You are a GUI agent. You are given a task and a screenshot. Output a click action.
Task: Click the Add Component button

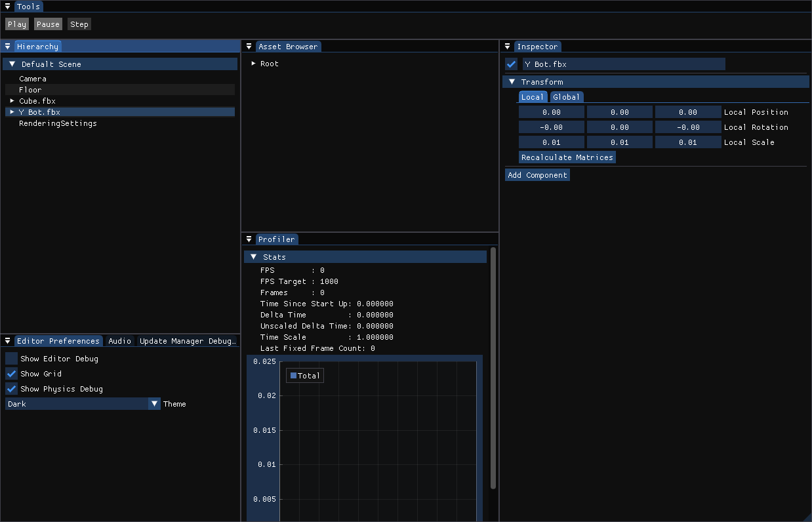pyautogui.click(x=537, y=175)
